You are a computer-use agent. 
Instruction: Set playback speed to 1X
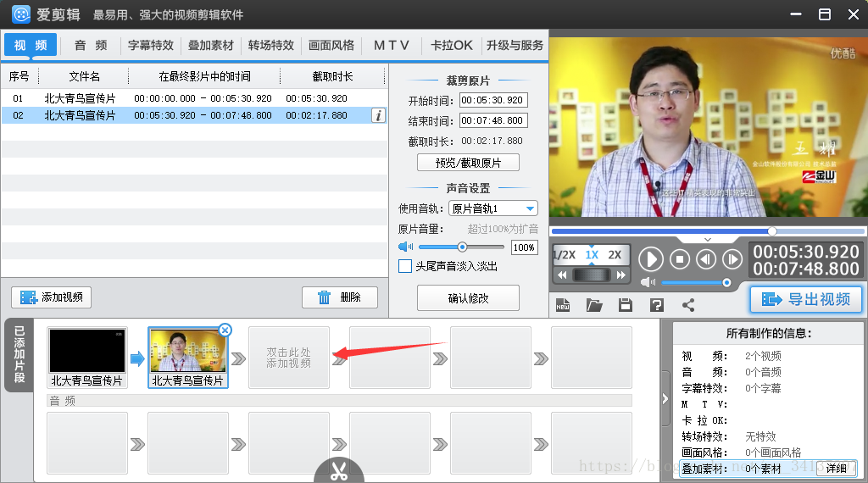pyautogui.click(x=592, y=255)
